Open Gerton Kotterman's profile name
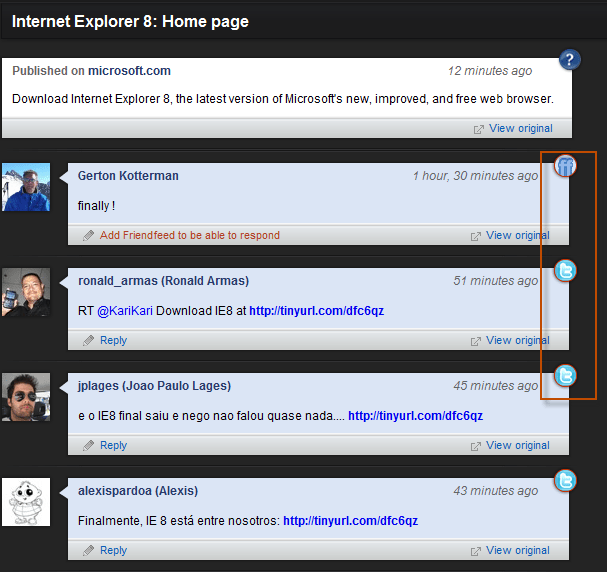This screenshot has width=607, height=572. point(128,176)
